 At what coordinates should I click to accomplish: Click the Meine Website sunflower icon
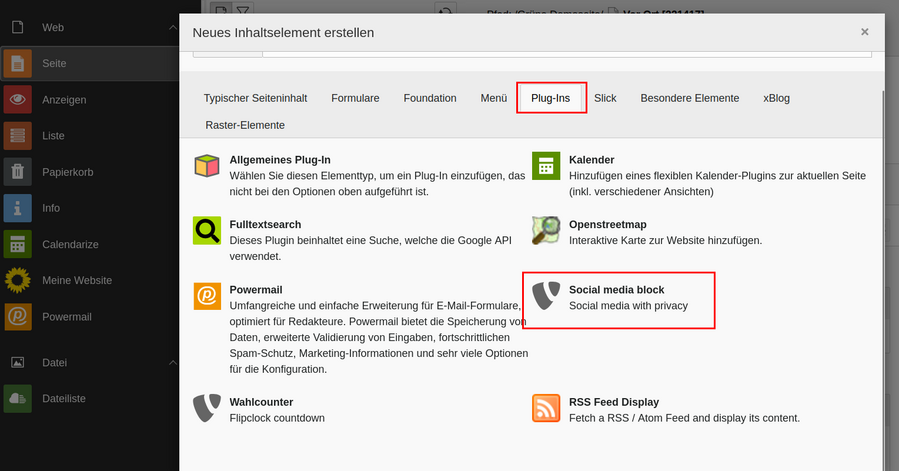coord(18,281)
